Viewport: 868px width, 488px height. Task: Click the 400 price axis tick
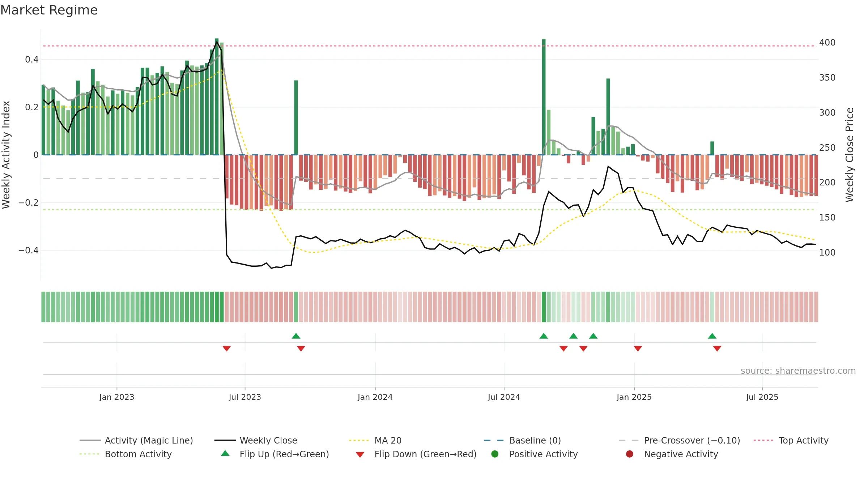[827, 43]
